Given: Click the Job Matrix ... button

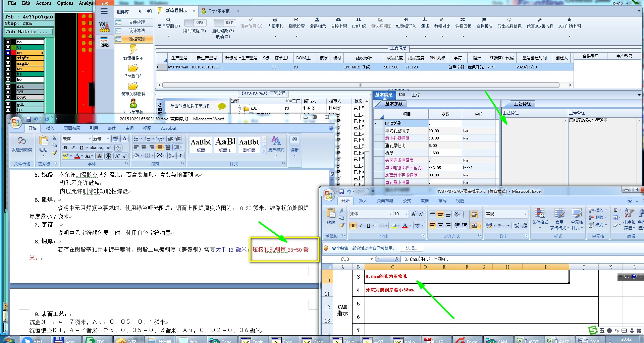Looking at the screenshot, I should [29, 32].
